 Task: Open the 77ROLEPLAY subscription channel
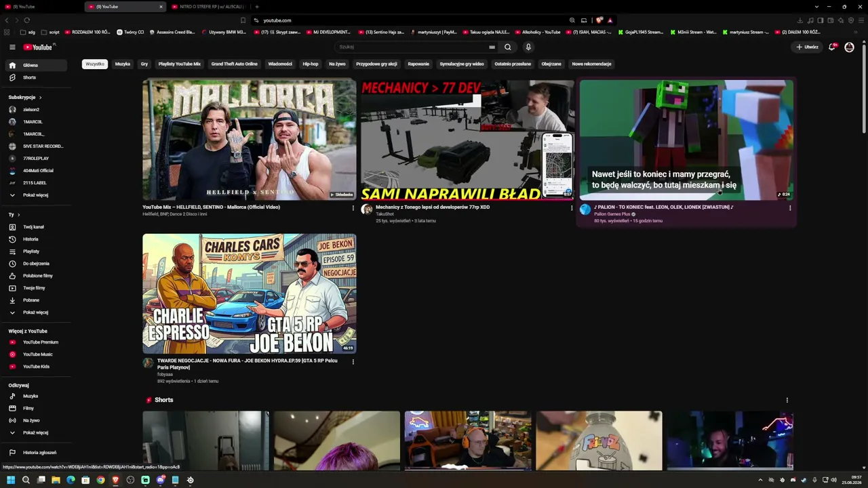click(37, 159)
